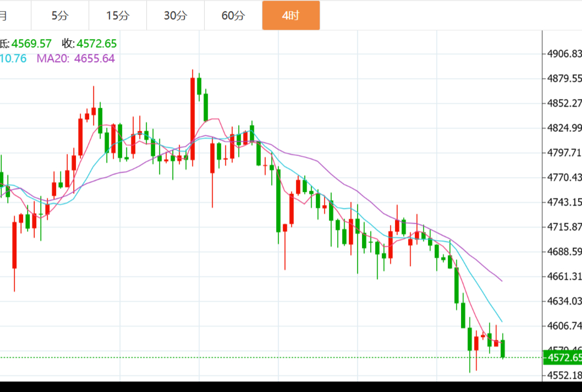The height and width of the screenshot is (392, 582).
Task: Click the 低 low price 4569.57 readout
Action: tap(25, 43)
